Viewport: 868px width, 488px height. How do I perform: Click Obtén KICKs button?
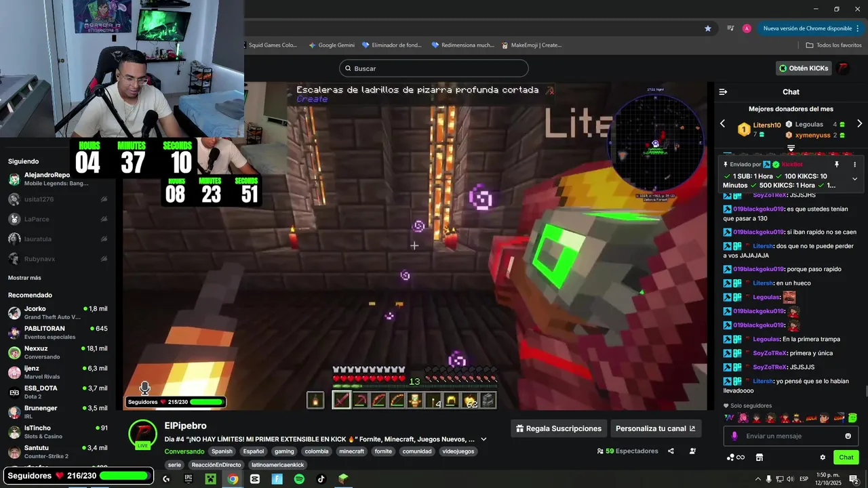804,68
